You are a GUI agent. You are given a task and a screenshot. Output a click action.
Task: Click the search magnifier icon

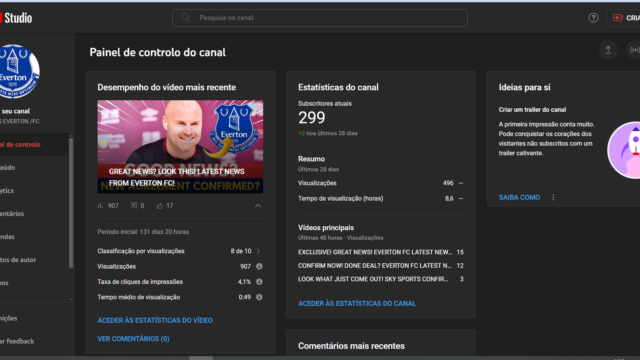click(x=186, y=18)
